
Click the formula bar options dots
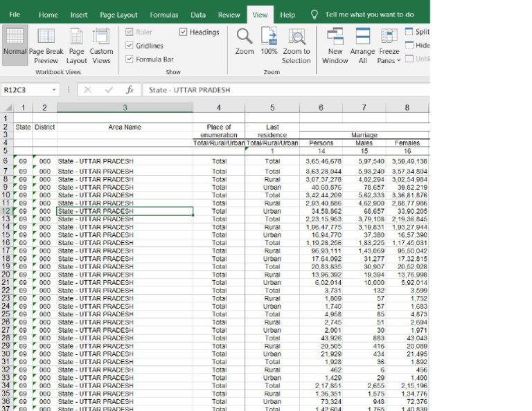click(69, 90)
